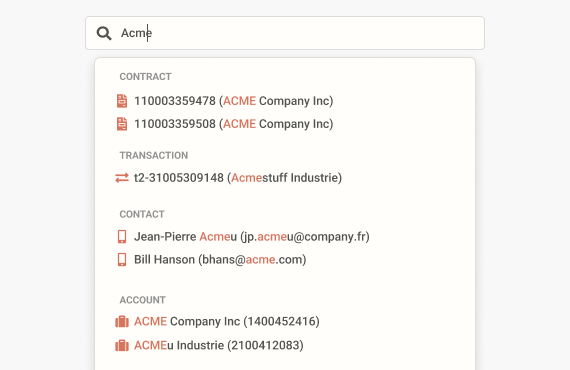
Task: Select contact Jean-Pierre Acmeu result
Action: tap(252, 237)
